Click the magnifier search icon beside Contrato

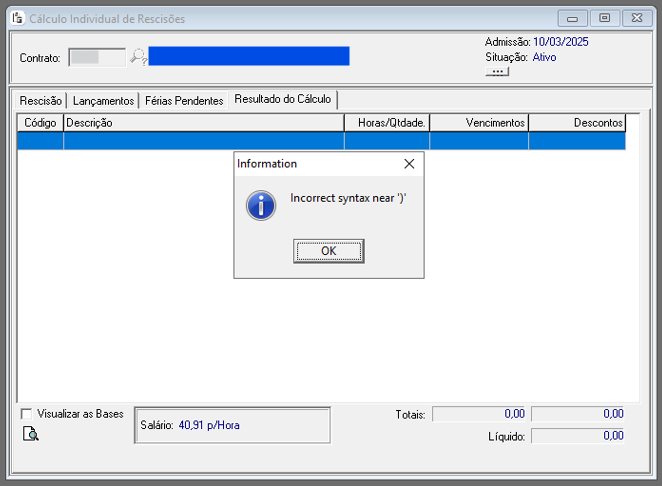pos(138,57)
